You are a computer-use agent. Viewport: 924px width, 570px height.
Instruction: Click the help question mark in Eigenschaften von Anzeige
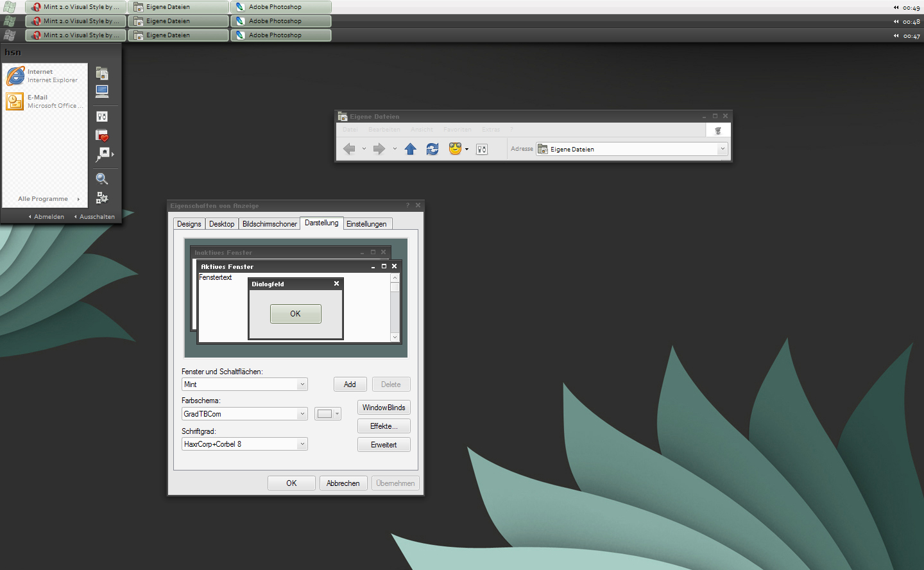[x=407, y=205]
